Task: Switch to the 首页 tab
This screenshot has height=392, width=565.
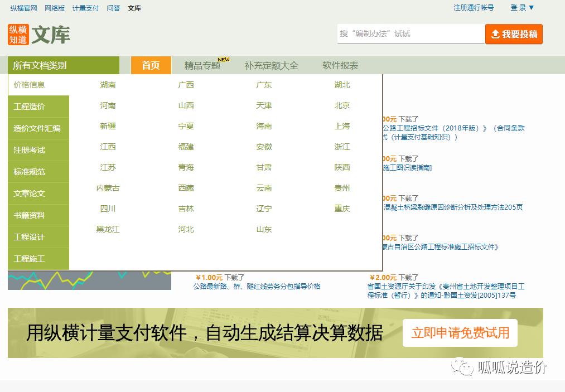Action: pyautogui.click(x=151, y=65)
